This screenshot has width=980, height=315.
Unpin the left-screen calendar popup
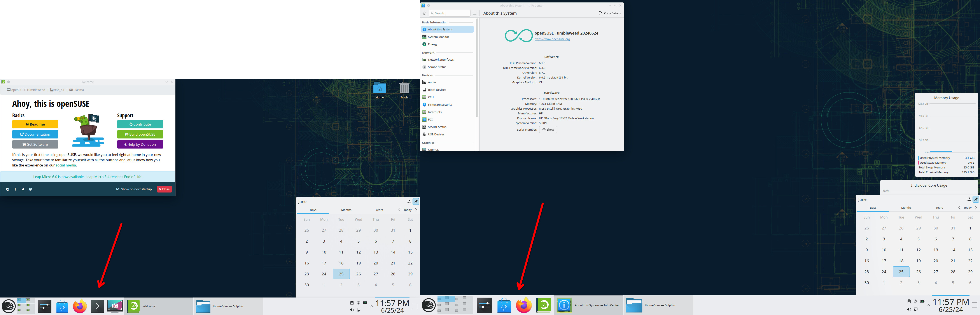416,202
